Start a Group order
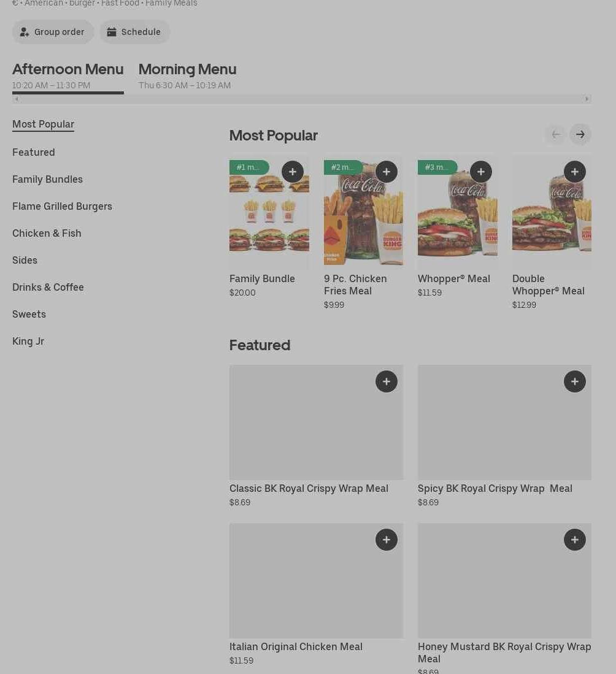This screenshot has width=616, height=674. coord(53,32)
